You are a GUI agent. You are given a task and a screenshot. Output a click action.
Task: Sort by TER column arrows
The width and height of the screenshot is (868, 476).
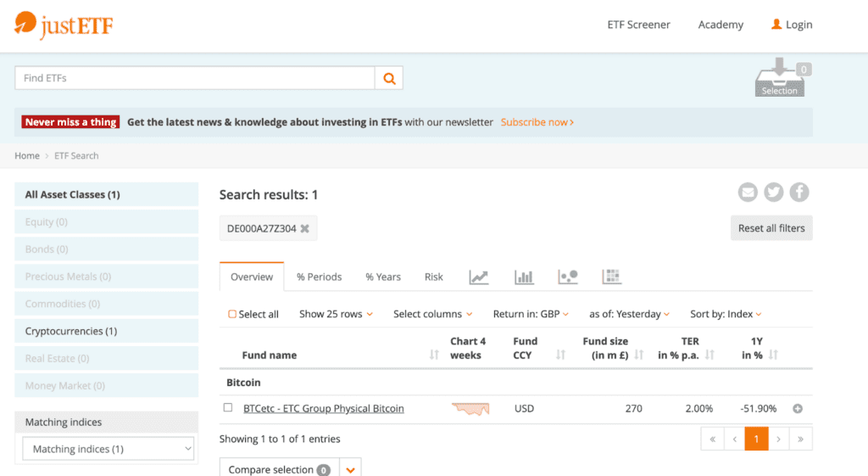pos(709,355)
